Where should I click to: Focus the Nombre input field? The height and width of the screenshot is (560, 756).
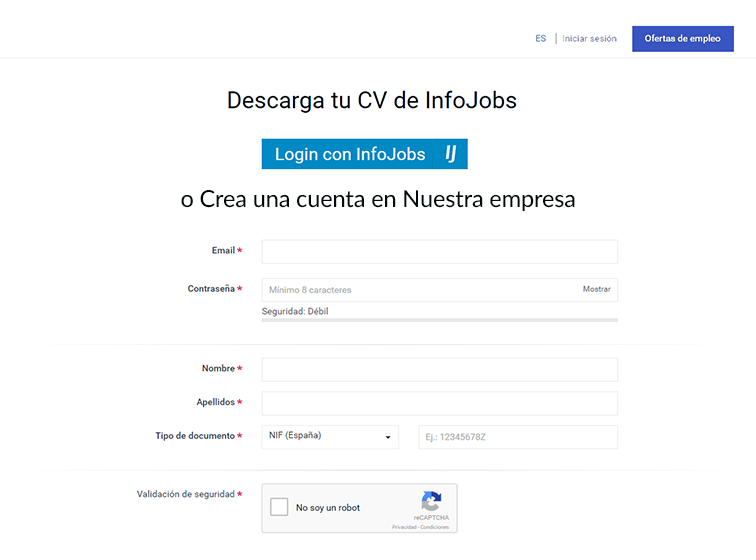pos(440,369)
